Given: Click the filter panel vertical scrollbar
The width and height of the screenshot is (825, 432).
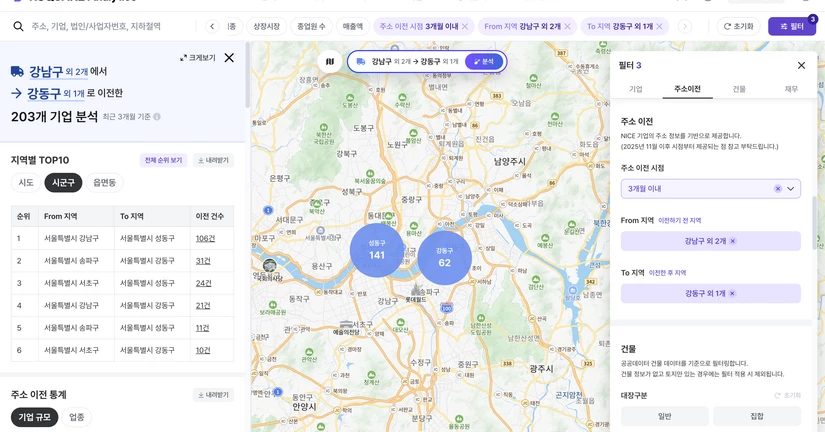Looking at the screenshot, I should [x=814, y=224].
